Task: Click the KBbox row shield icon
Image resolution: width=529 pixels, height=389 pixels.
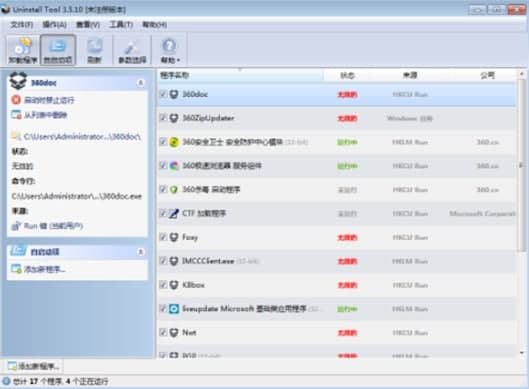Action: coord(174,285)
